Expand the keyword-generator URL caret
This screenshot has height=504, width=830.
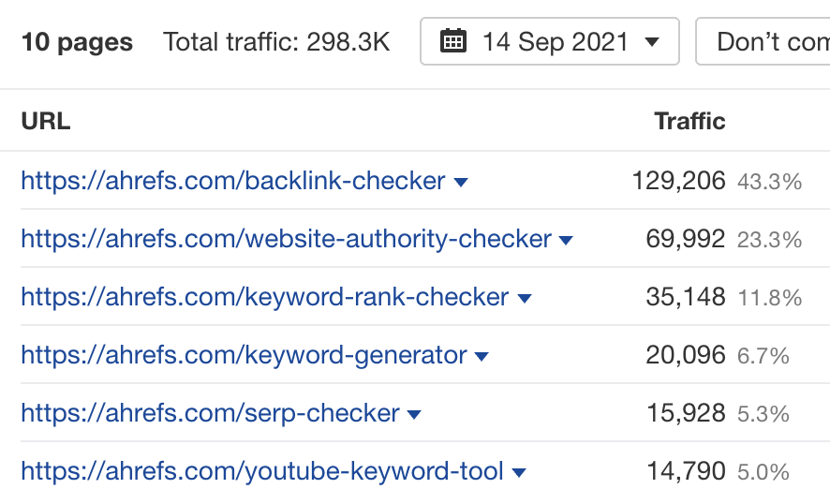coord(482,357)
